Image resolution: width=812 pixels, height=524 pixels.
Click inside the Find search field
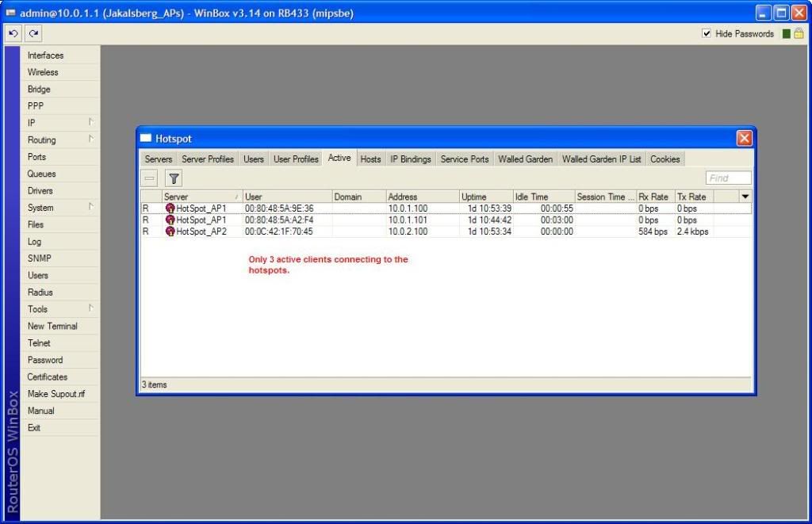[727, 178]
